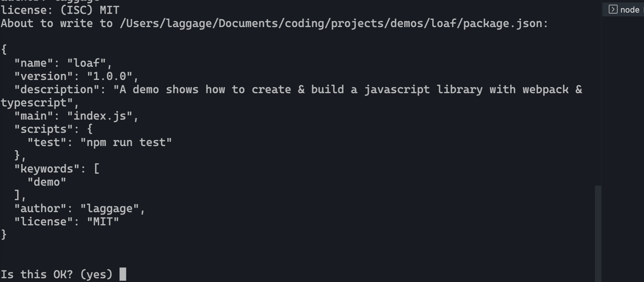Click the "npm run test" script value
644x282 pixels.
(x=126, y=142)
